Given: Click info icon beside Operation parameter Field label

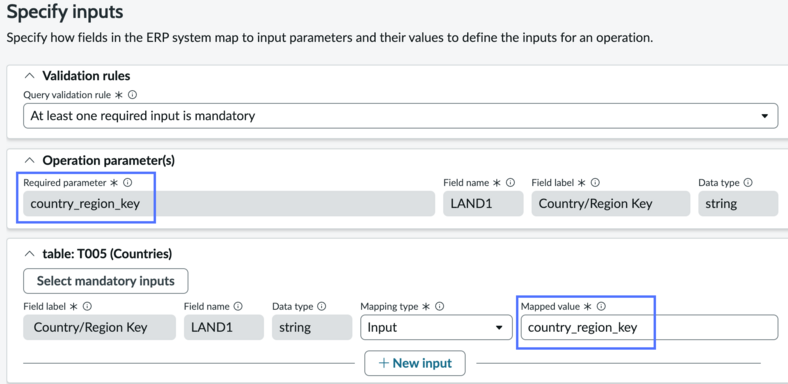Looking at the screenshot, I should (x=596, y=183).
